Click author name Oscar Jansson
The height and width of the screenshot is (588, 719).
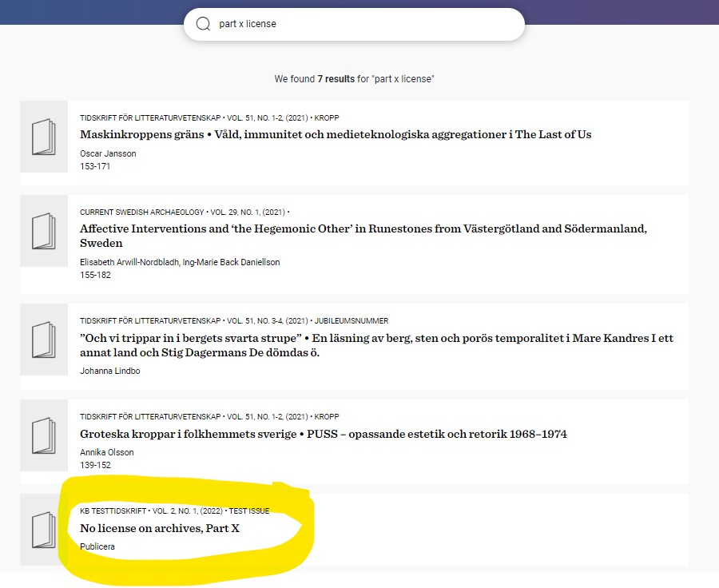[x=108, y=153]
